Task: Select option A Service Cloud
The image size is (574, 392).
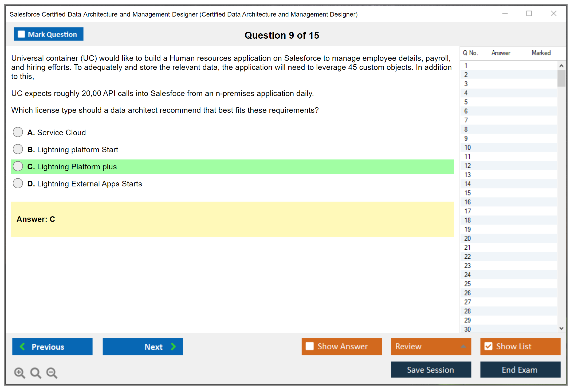Action: [x=18, y=132]
